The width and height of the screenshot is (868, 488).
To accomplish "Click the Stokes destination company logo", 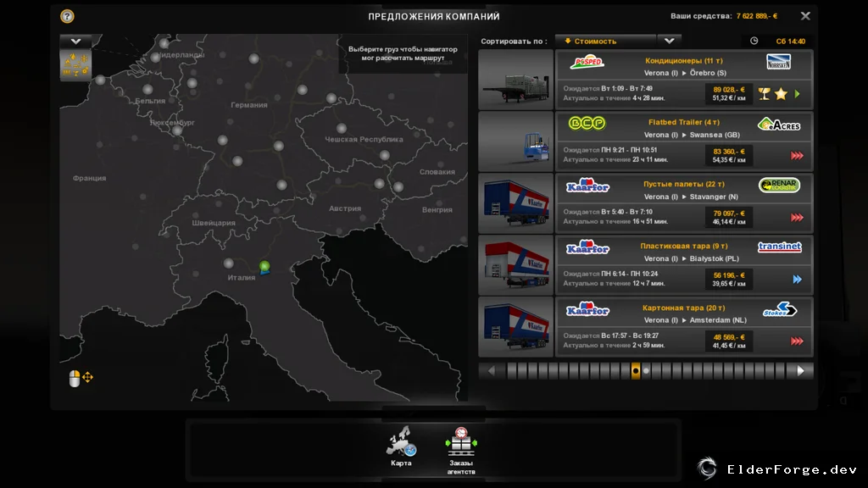I will click(780, 309).
